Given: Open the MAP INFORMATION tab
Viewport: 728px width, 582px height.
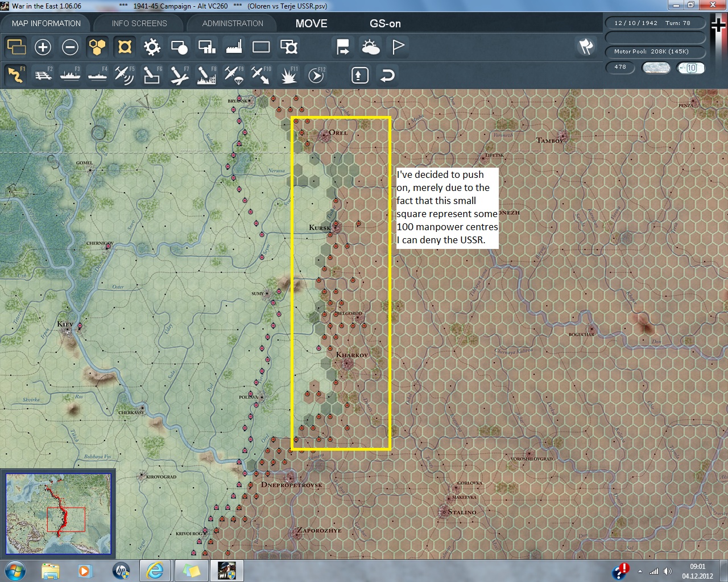Looking at the screenshot, I should (46, 23).
